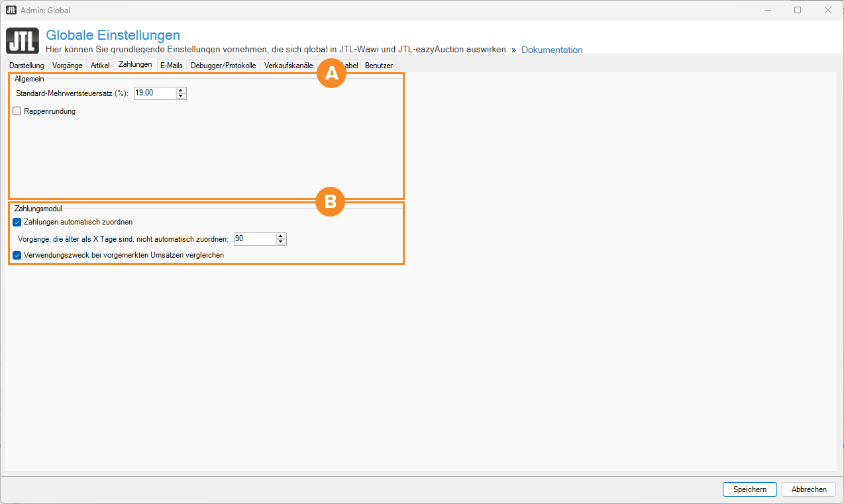The height and width of the screenshot is (504, 844).
Task: Click the small JTL icon in title bar
Action: (x=11, y=10)
